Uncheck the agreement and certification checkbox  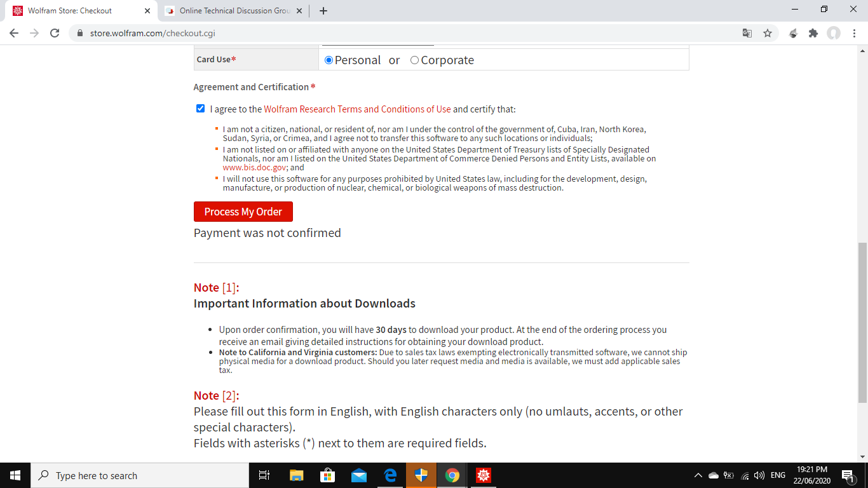201,109
